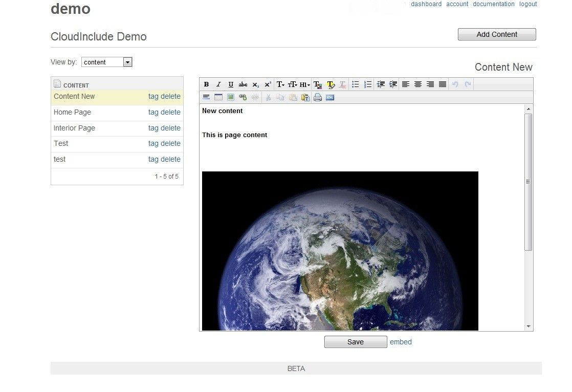Viewport: 572px width, 392px height.
Task: Open the font family dropdown
Action: coord(280,84)
